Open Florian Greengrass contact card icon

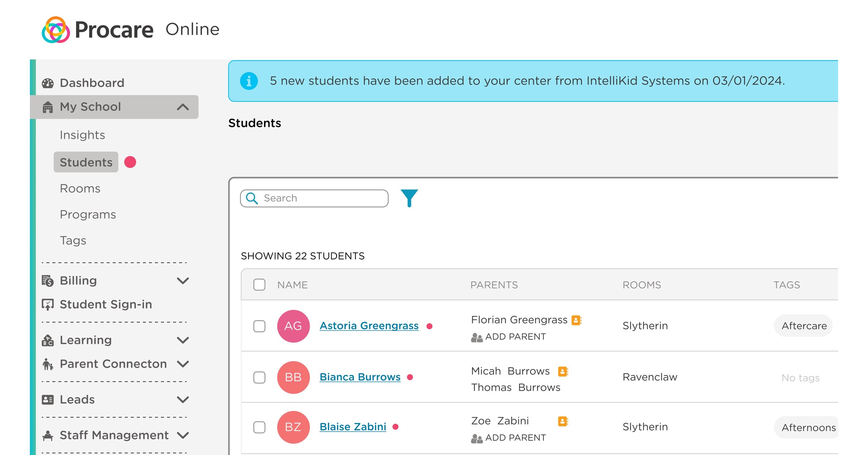click(x=576, y=320)
